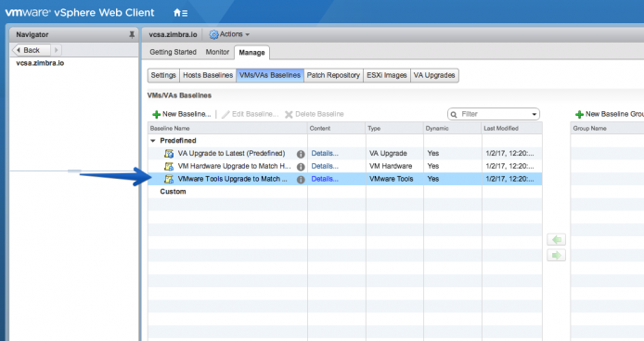Click VMware Tools Upgrade baseline icon

click(168, 179)
